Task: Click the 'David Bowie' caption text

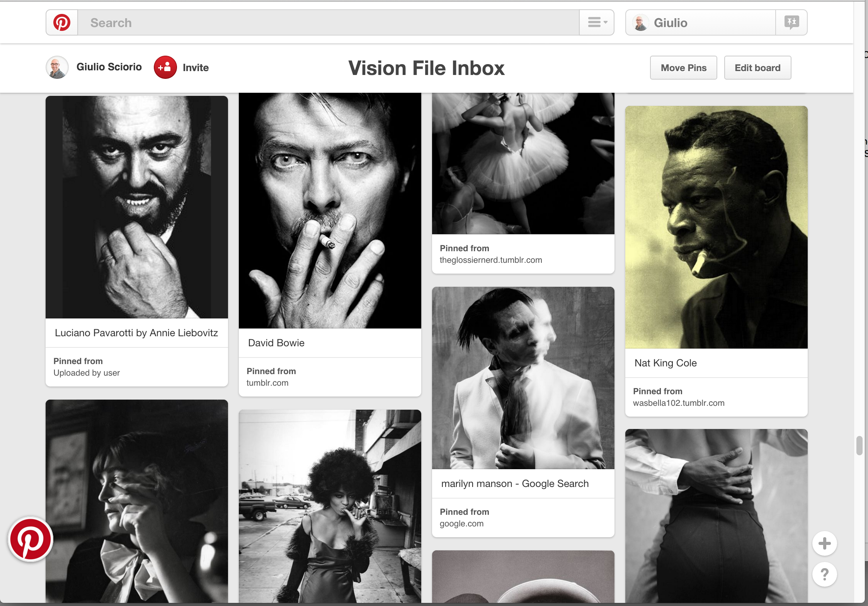Action: [276, 343]
